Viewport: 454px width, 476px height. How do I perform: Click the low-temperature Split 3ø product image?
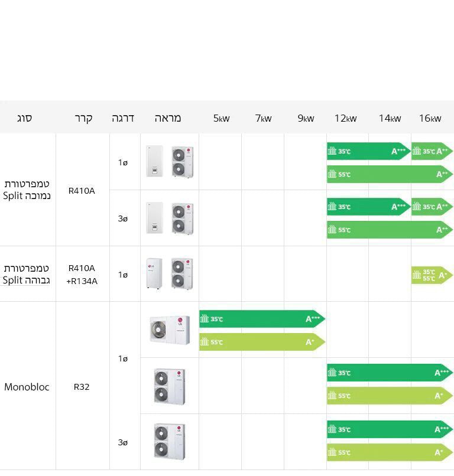tap(170, 218)
